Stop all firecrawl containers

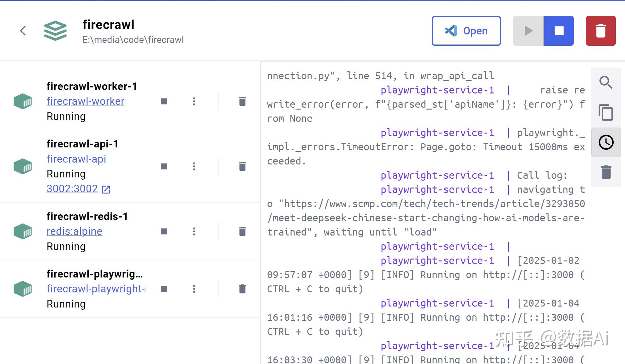click(x=559, y=31)
